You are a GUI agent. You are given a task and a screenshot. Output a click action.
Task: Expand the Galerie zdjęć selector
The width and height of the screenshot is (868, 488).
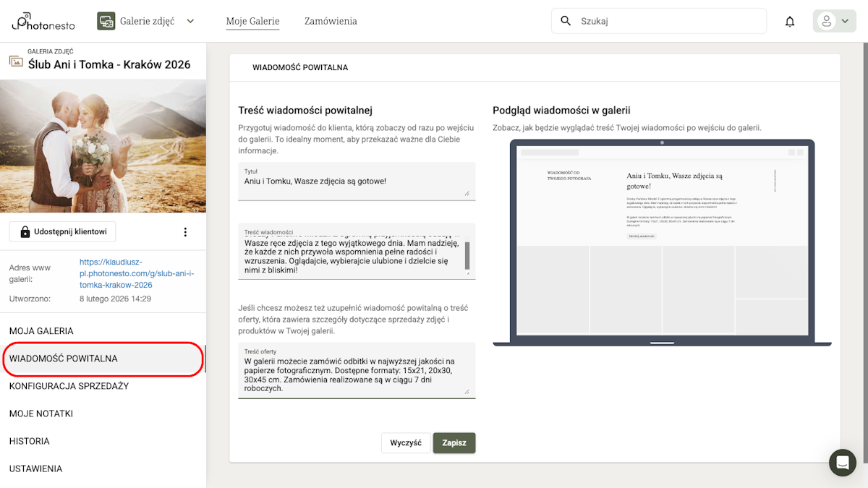[x=190, y=21]
